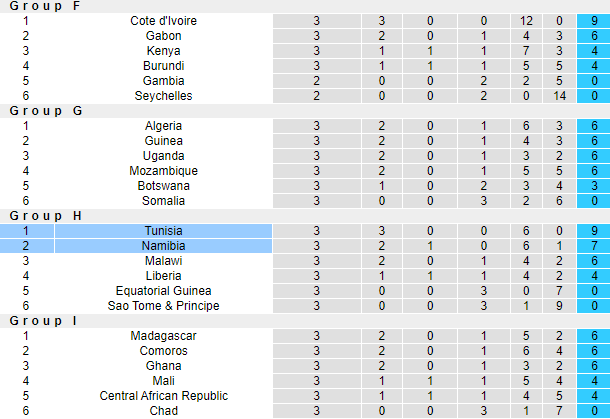Select the Tunisia row in Group H

tap(163, 231)
